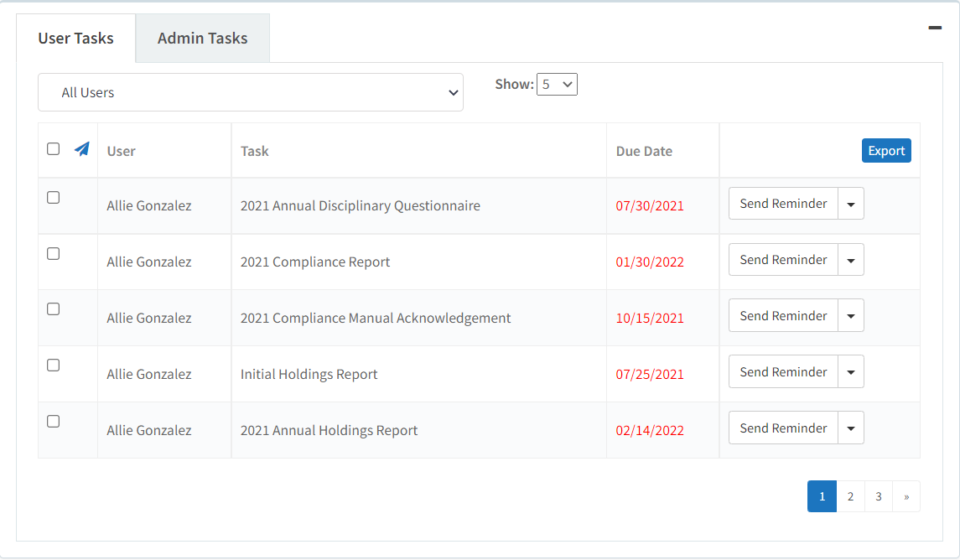The height and width of the screenshot is (560, 960).
Task: Open page 3 in the pagination bar
Action: pos(878,495)
